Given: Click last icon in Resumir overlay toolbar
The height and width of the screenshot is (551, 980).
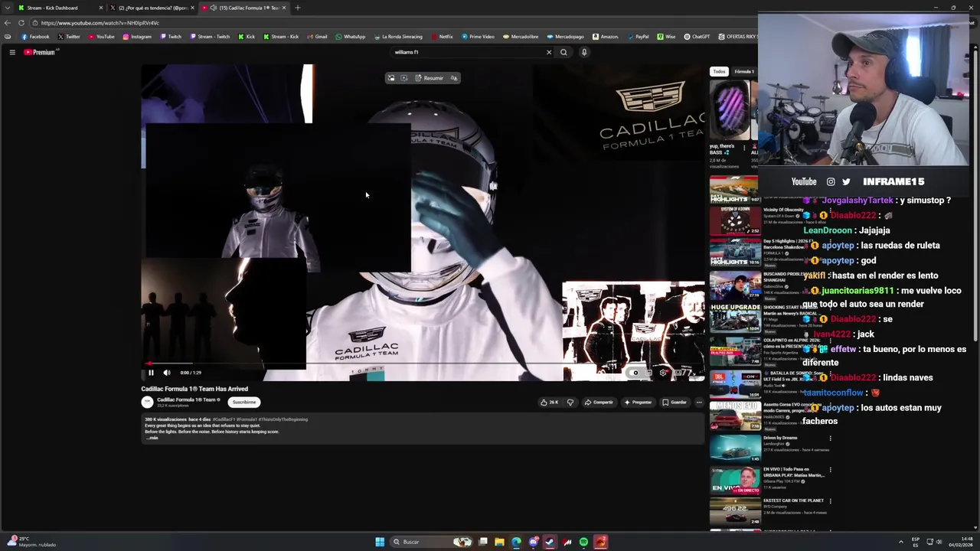Looking at the screenshot, I should pos(454,78).
